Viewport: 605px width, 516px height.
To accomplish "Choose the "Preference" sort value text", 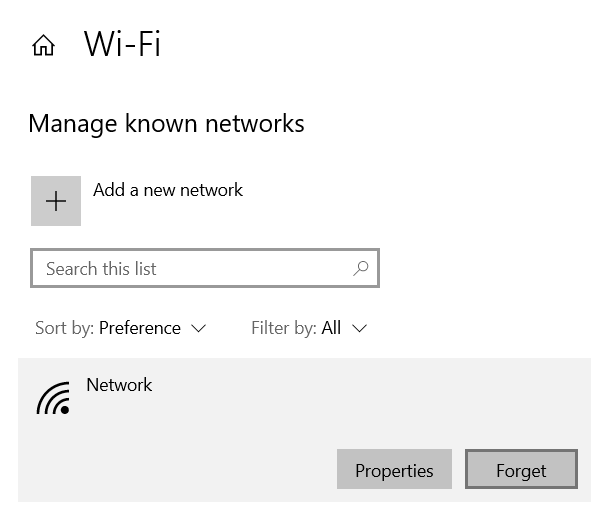I will point(140,328).
